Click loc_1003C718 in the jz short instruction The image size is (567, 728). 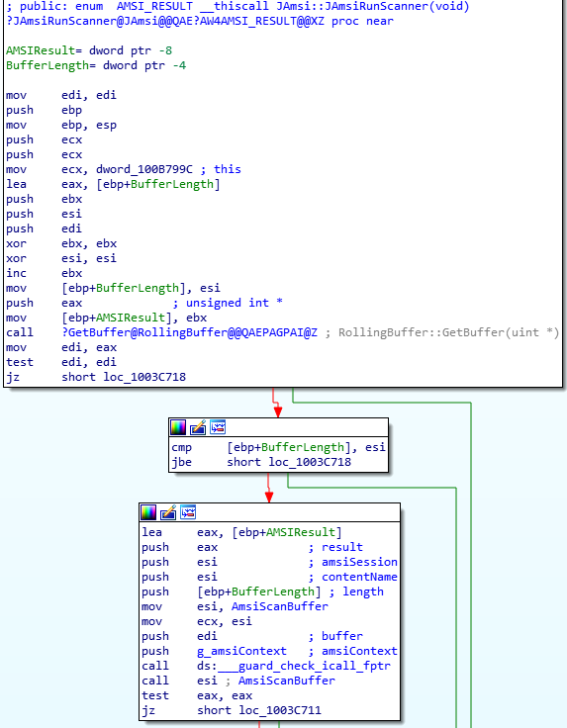144,377
